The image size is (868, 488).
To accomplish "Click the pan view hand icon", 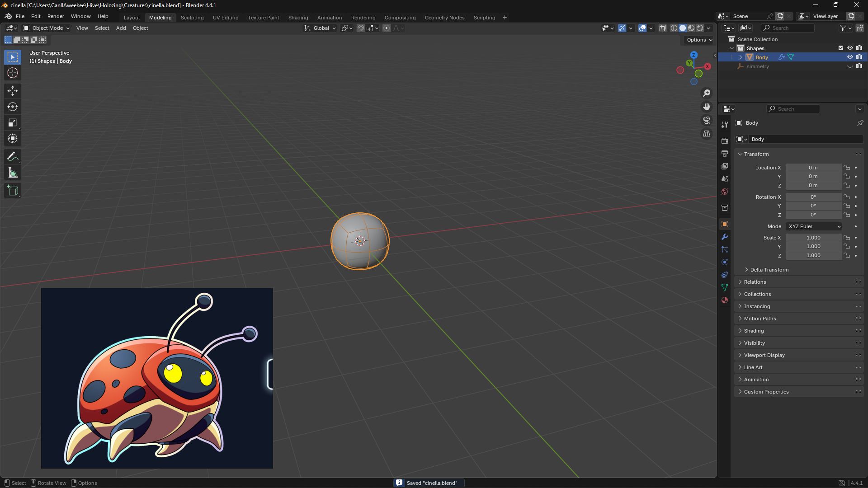I will [707, 107].
